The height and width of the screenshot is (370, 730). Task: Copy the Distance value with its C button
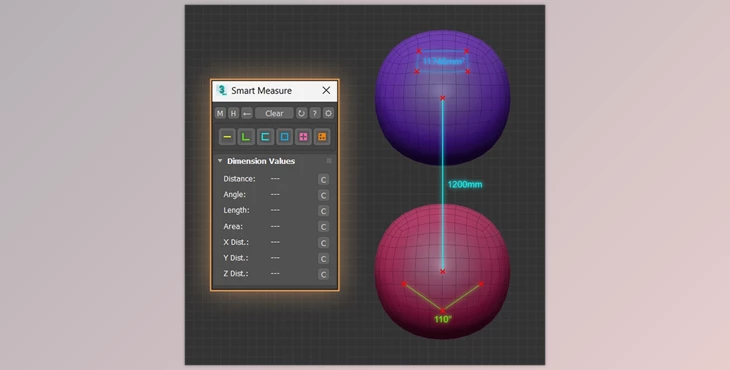[324, 180]
